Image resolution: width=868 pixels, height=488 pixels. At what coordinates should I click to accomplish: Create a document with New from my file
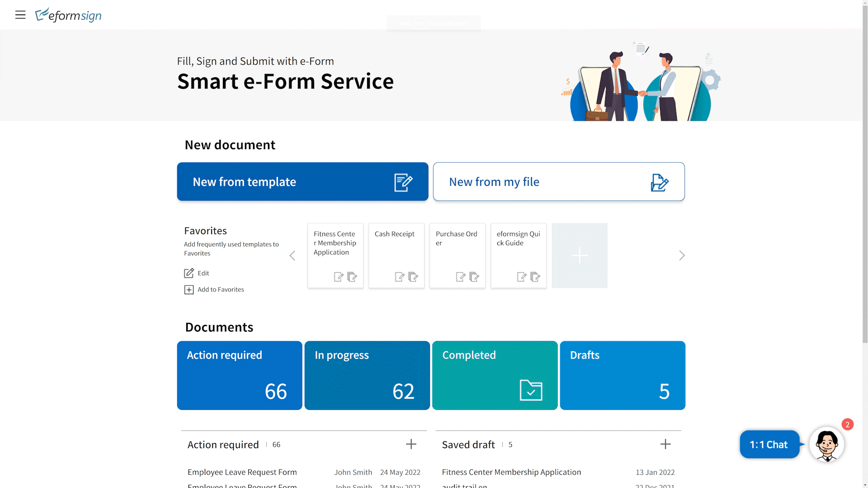[x=559, y=182]
